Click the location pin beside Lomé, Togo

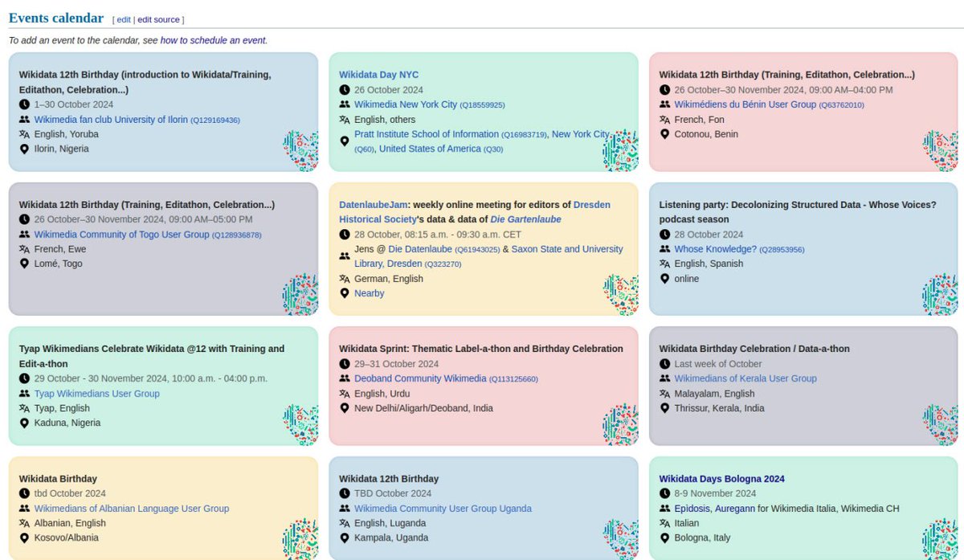[x=24, y=264]
